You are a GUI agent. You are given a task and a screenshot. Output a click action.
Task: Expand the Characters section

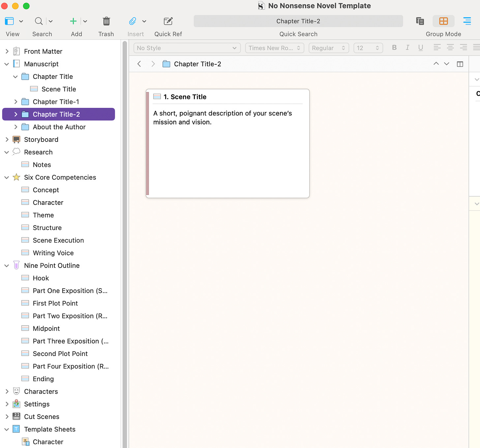(x=7, y=391)
